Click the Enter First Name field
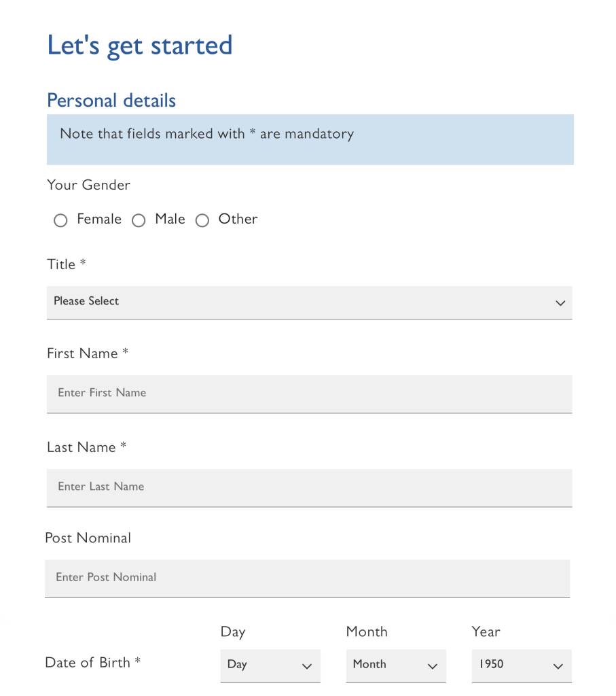Viewport: 616px width, 696px height. [309, 394]
